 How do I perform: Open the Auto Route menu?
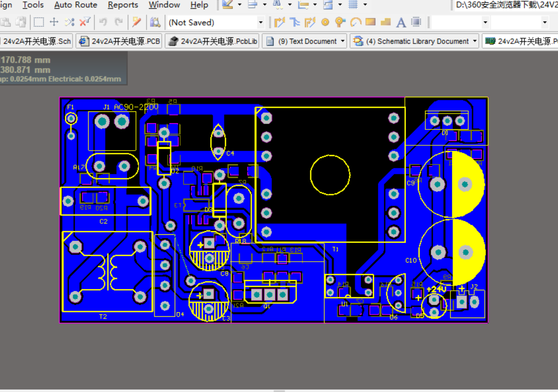pyautogui.click(x=76, y=5)
